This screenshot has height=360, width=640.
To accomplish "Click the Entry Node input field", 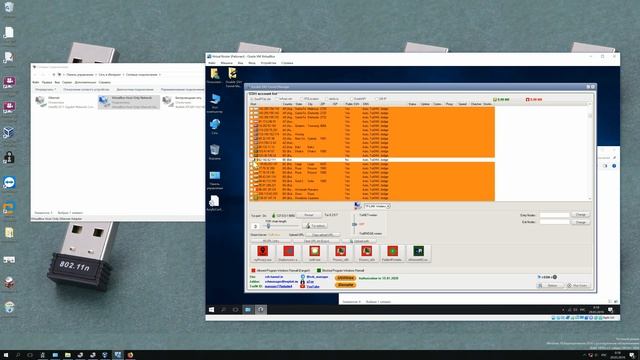I will point(554,215).
